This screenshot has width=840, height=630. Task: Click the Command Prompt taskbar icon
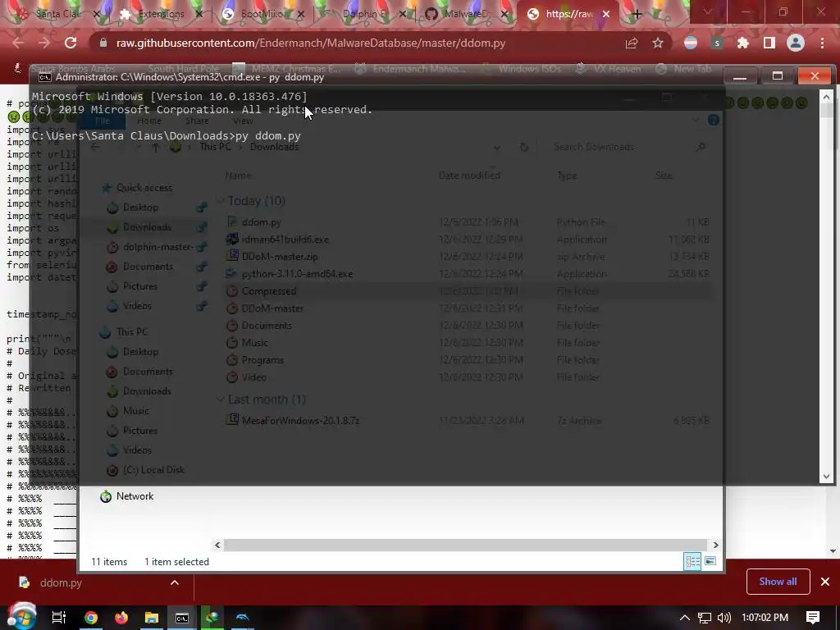tap(182, 619)
